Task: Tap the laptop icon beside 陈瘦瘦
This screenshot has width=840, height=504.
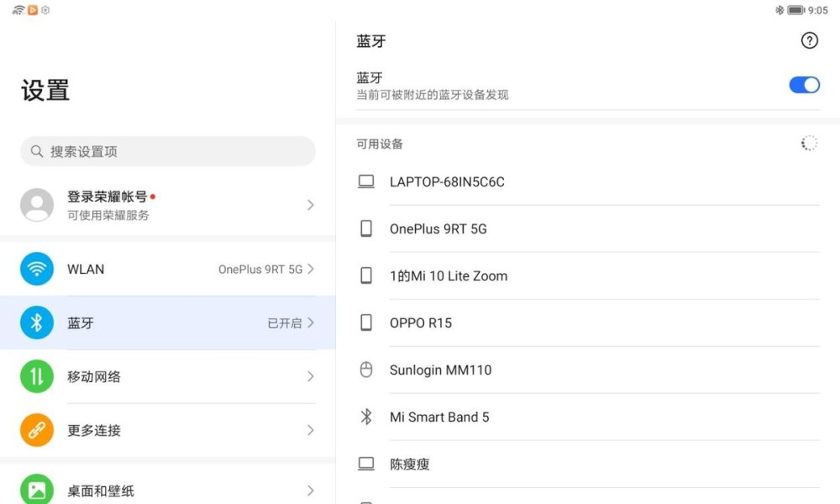Action: (x=366, y=464)
